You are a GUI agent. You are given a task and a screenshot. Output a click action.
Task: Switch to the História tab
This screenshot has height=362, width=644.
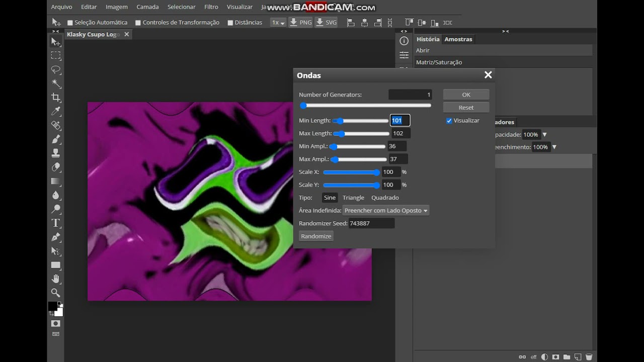click(x=428, y=39)
